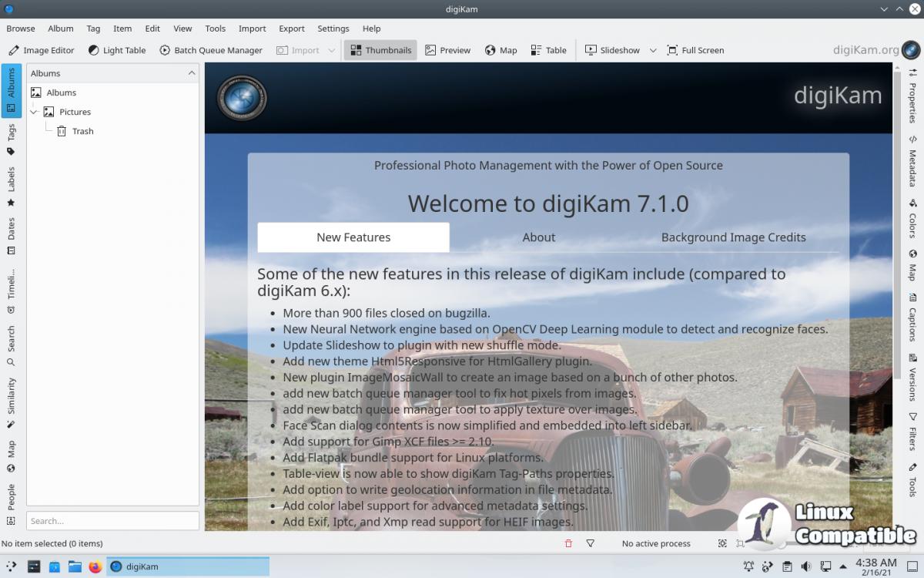Screen dimensions: 924x578
Task: Open the Tags sidebar panel
Action: [x=11, y=139]
